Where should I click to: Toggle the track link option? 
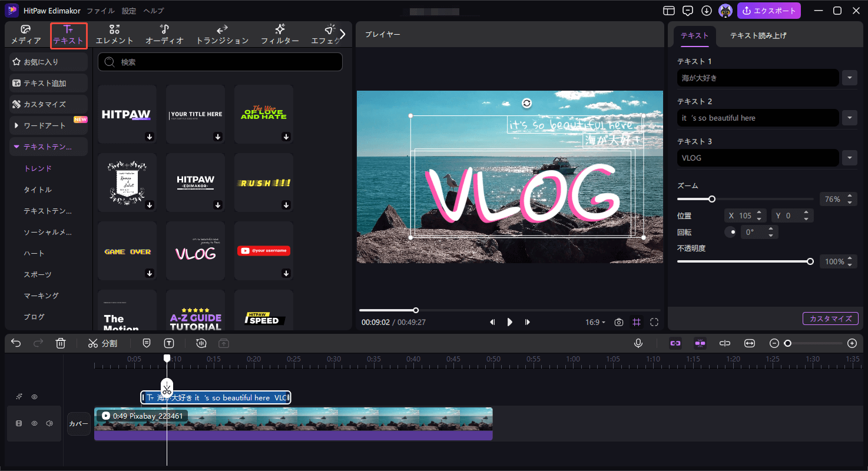pos(675,343)
